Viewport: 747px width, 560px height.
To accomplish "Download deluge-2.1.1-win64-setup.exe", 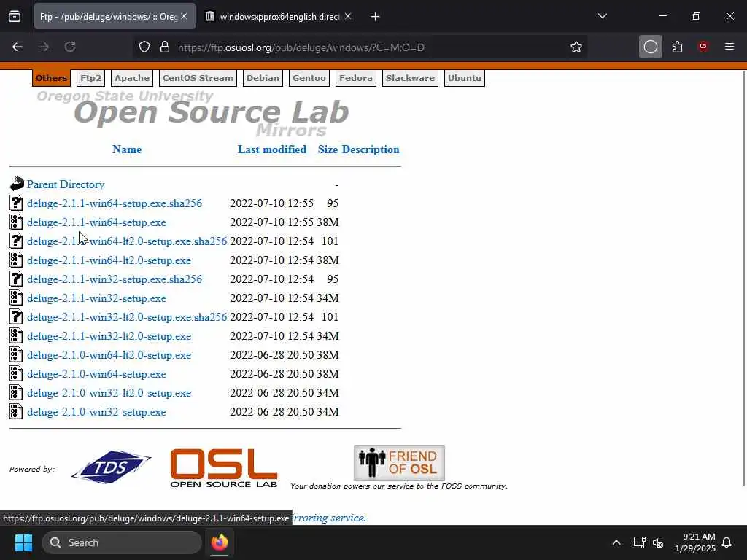I will tap(97, 222).
